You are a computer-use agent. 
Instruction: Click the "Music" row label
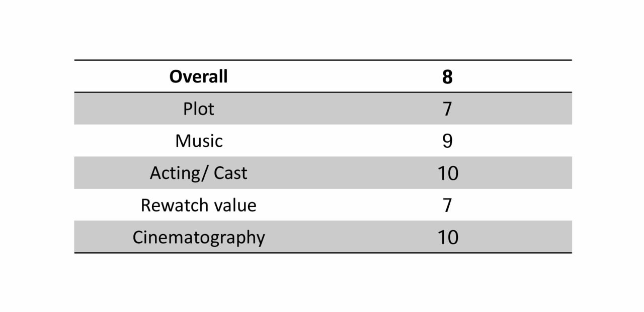click(x=198, y=141)
